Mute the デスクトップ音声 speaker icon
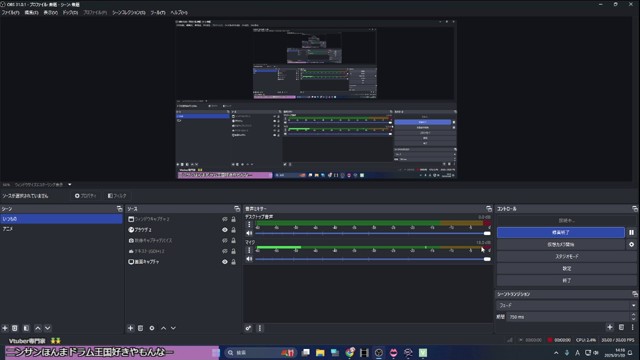Image resolution: width=640 pixels, height=360 pixels. [249, 233]
